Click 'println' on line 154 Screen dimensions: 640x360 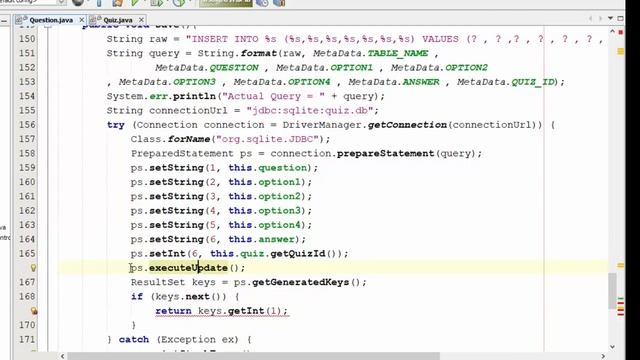click(194, 96)
